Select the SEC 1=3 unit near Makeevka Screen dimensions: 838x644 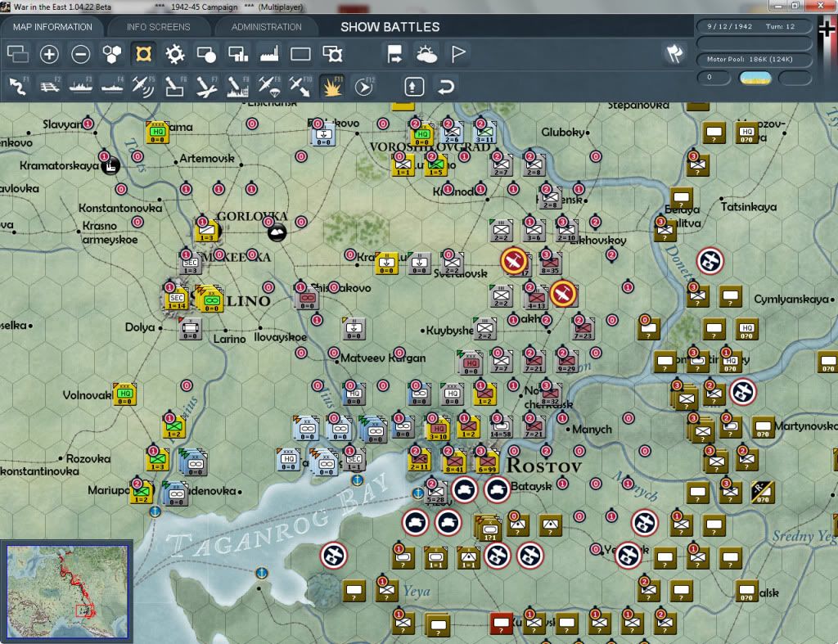191,264
